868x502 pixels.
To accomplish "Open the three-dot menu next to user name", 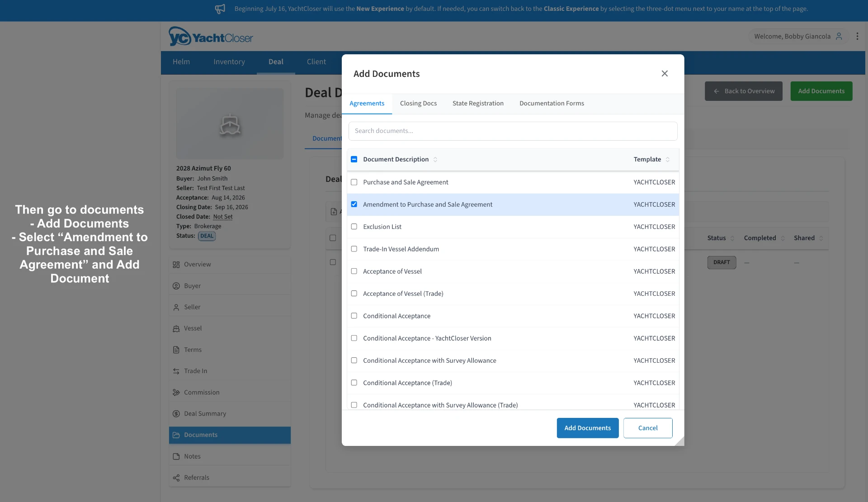I will coord(857,36).
